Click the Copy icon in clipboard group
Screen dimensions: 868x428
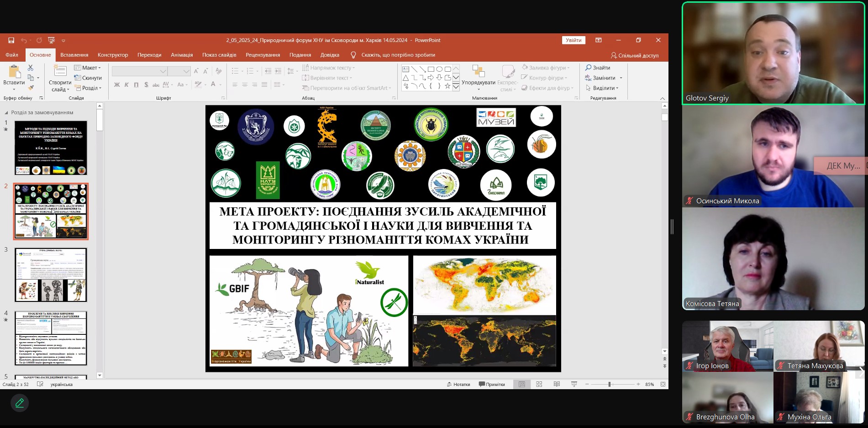pos(31,78)
